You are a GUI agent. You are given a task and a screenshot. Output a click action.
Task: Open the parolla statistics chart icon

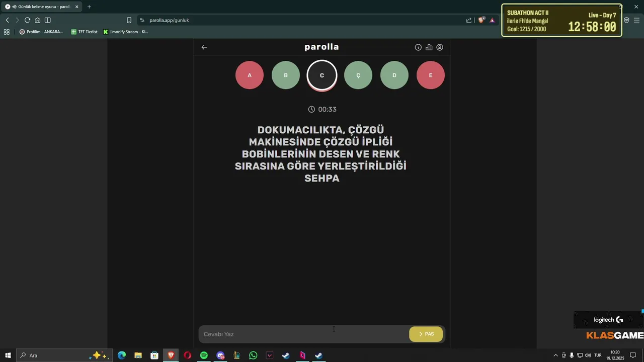point(429,47)
